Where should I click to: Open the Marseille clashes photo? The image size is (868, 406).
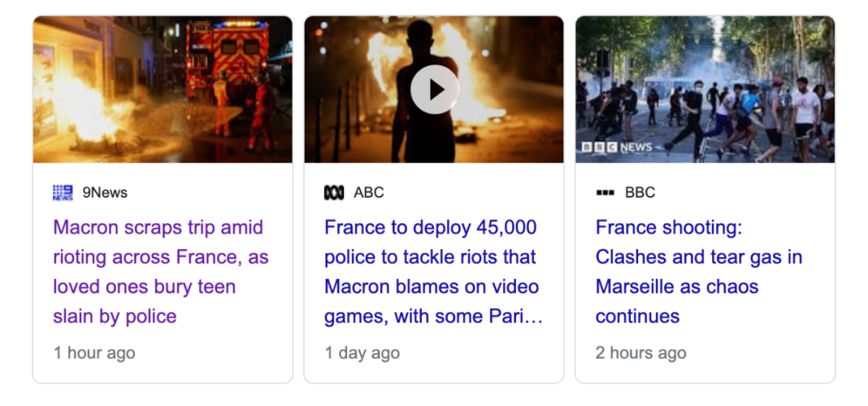pos(706,89)
